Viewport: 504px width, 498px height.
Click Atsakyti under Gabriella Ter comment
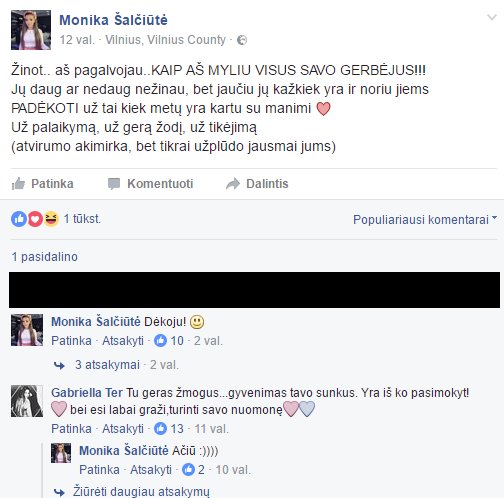[123, 429]
